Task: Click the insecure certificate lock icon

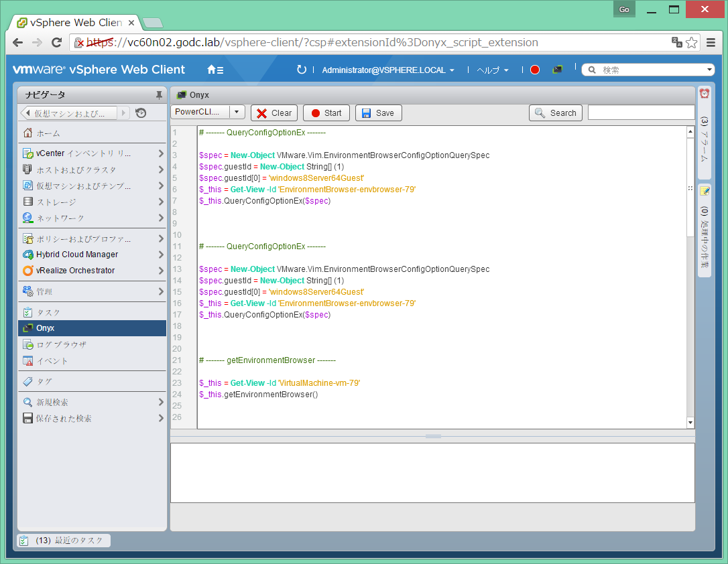Action: coord(79,42)
